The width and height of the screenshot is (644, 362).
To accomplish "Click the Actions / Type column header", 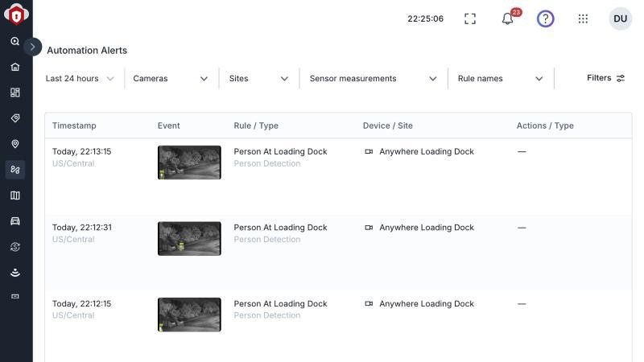I will point(545,125).
